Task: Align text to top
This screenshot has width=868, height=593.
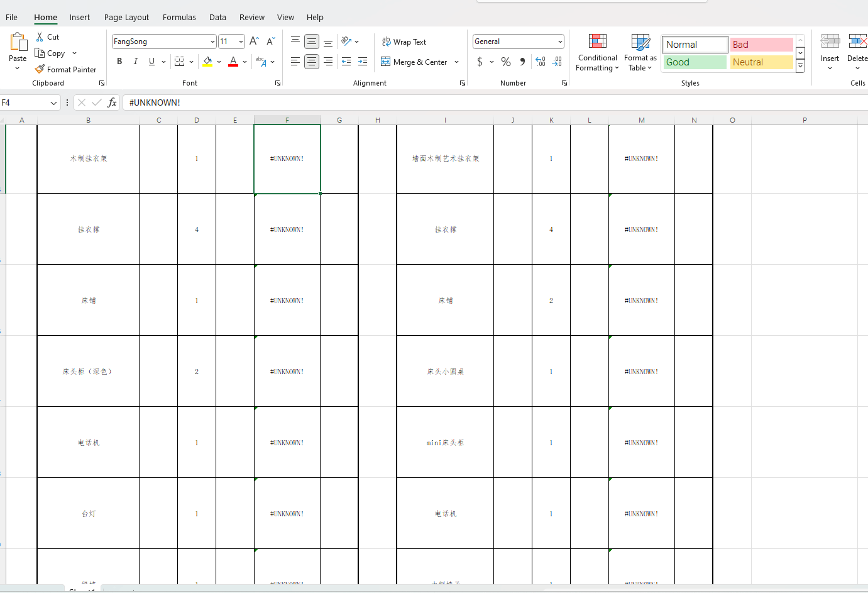Action: pos(295,42)
